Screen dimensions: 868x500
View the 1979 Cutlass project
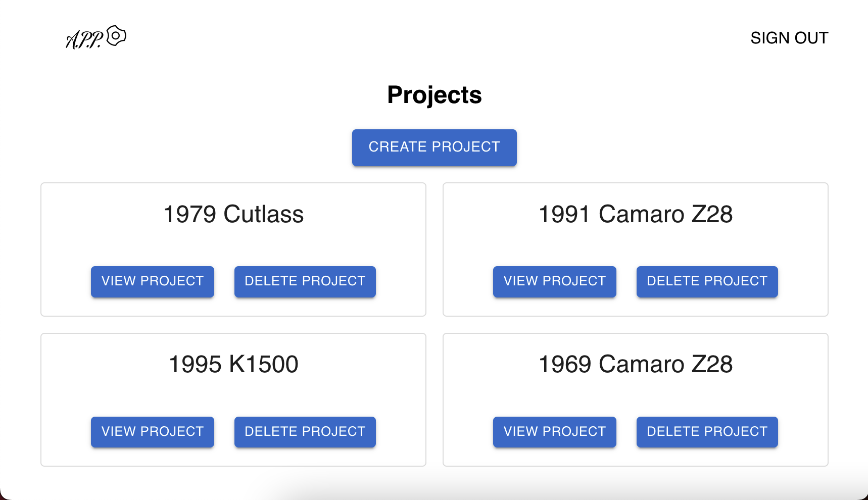coord(153,281)
